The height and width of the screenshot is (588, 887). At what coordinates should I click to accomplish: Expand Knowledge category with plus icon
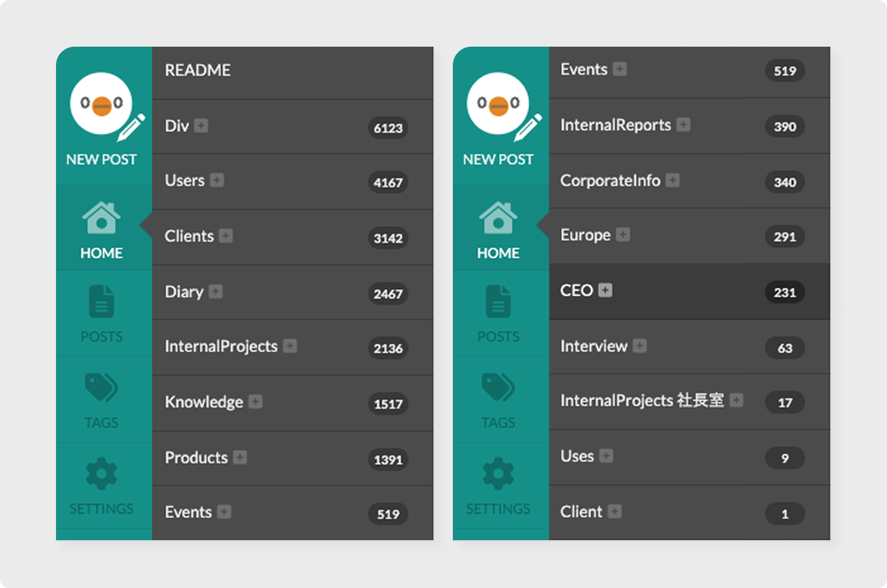(256, 402)
